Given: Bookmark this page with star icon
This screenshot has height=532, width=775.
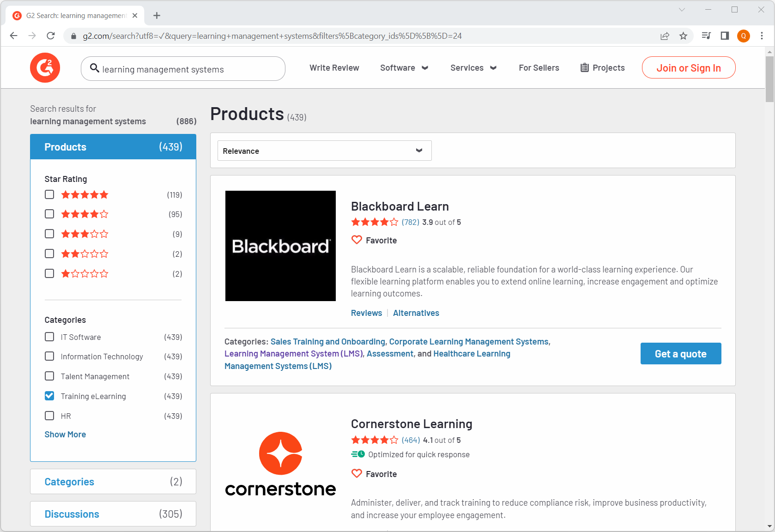Looking at the screenshot, I should pyautogui.click(x=683, y=36).
